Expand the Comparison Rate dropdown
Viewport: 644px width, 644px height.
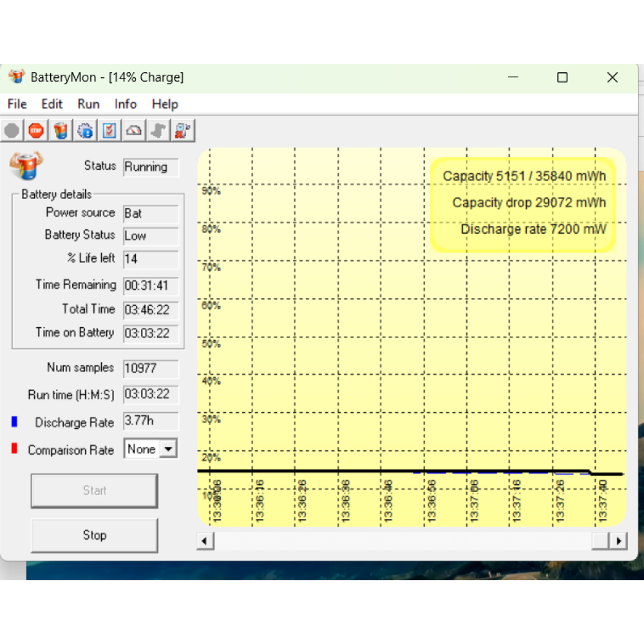click(168, 449)
